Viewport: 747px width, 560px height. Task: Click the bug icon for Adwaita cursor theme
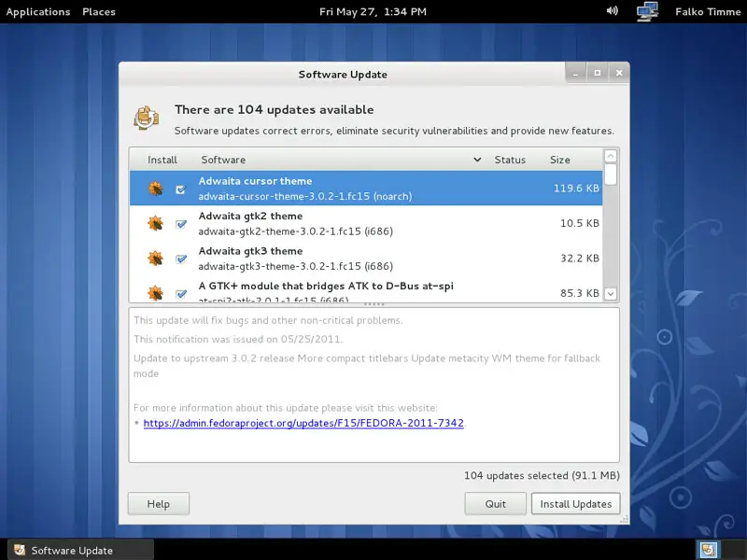155,189
